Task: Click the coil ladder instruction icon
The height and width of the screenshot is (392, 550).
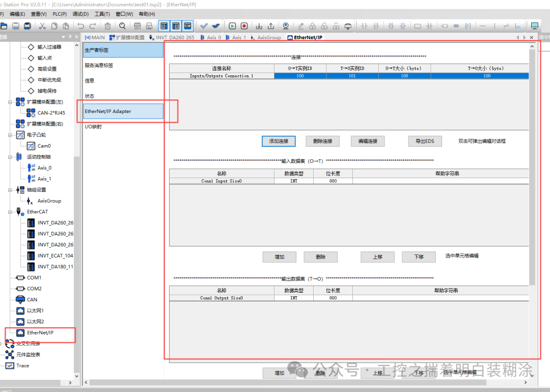Action: (445, 26)
